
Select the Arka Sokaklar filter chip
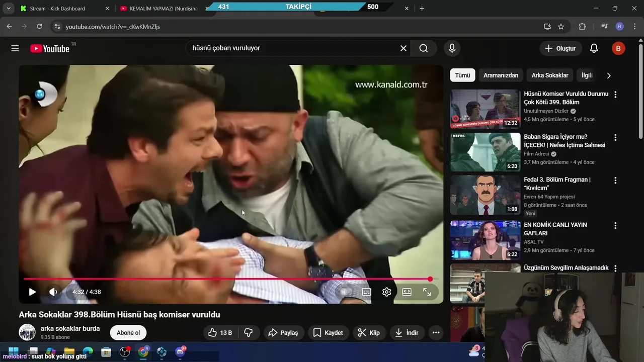550,75
